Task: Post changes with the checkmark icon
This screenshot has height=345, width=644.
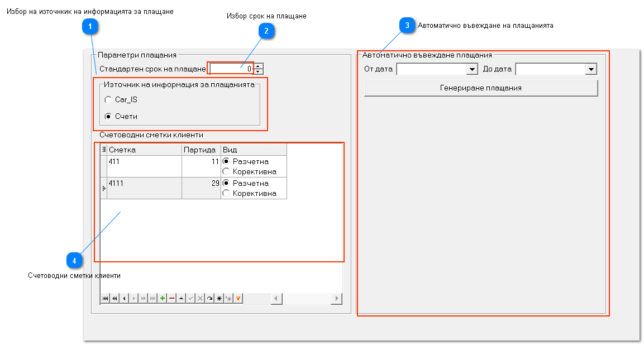Action: coord(190,299)
